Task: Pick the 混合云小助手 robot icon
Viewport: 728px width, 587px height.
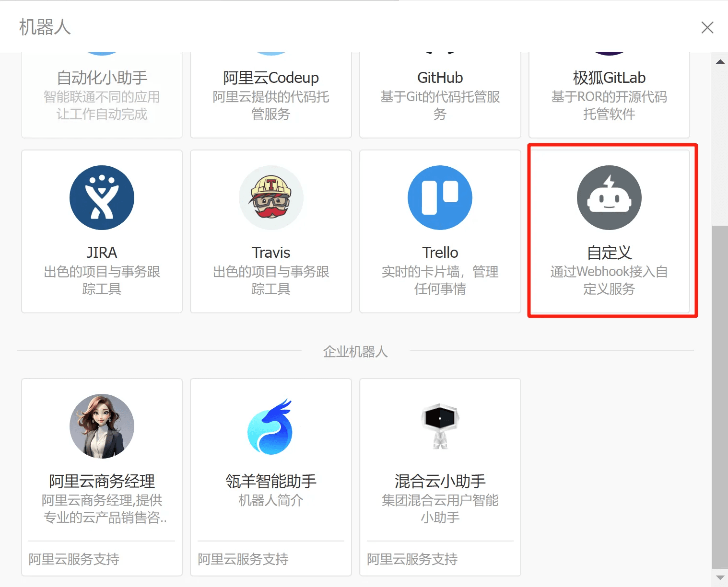Action: 440,426
